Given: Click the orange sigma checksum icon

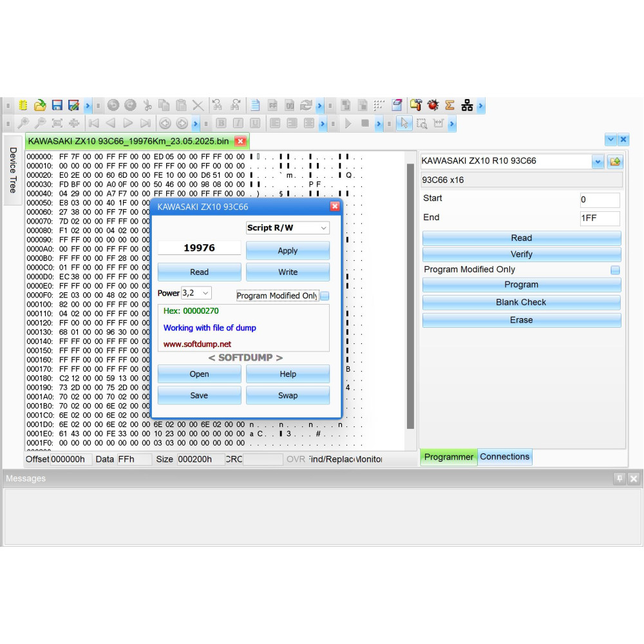Looking at the screenshot, I should coord(450,105).
